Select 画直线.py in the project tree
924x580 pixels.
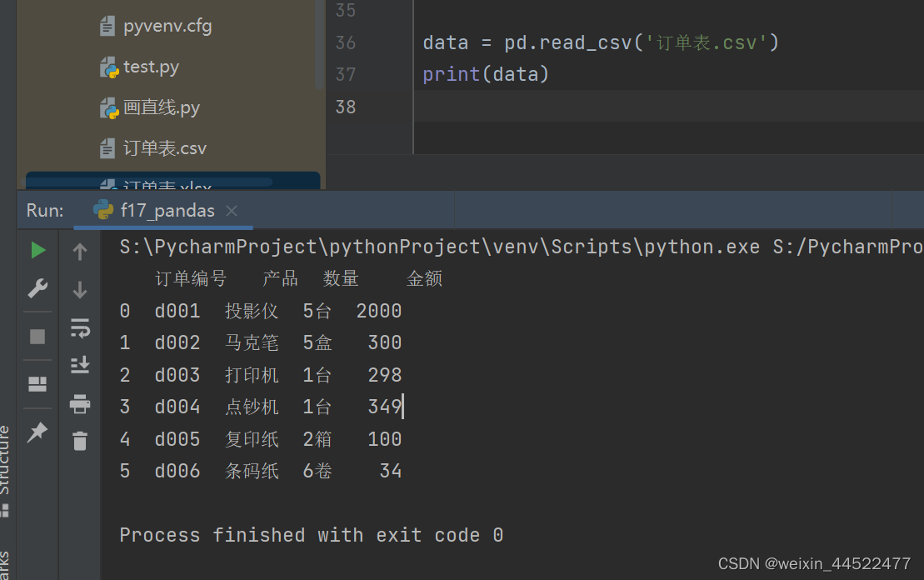point(162,107)
